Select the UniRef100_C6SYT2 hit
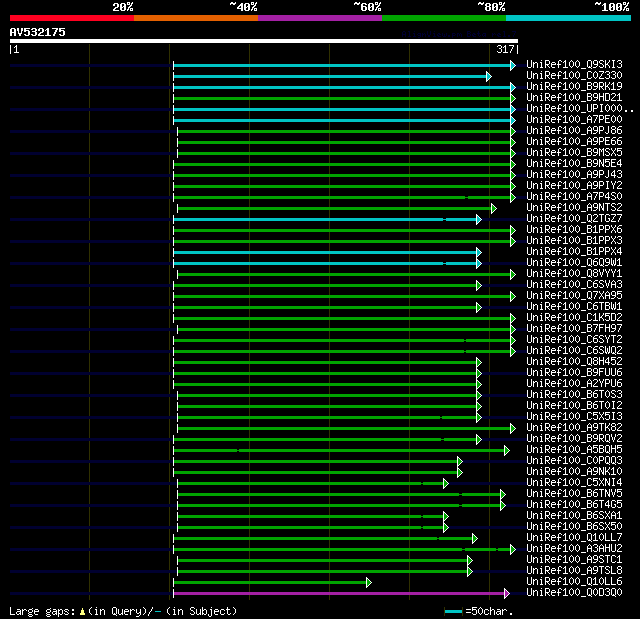Viewport: 640px width, 619px height. (x=574, y=340)
